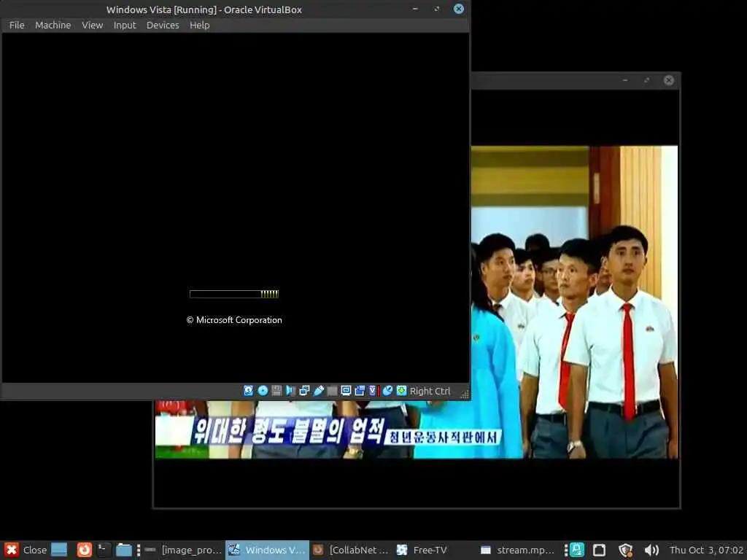This screenshot has width=747, height=560.
Task: Click the audio status icon
Action: click(x=290, y=391)
